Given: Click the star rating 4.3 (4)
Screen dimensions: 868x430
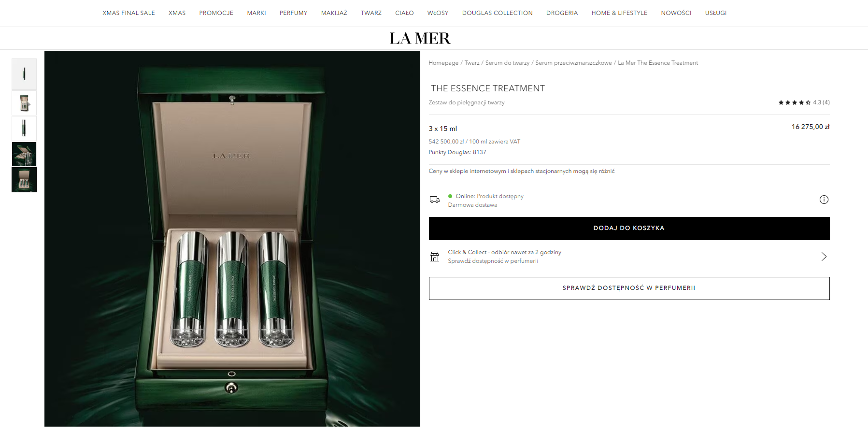Looking at the screenshot, I should 804,102.
